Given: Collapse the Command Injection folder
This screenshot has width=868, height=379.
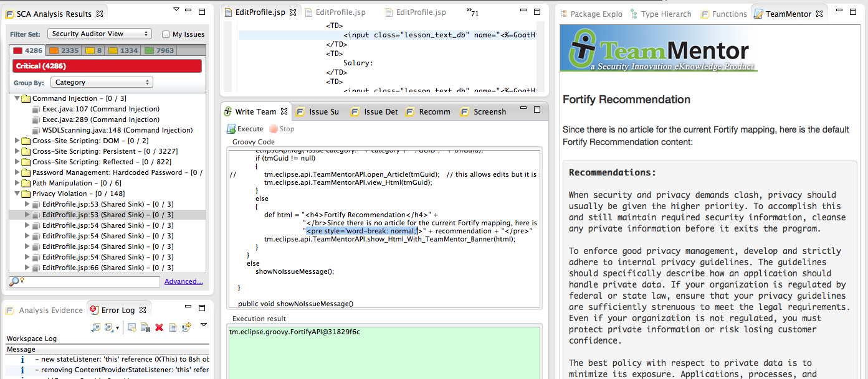Looking at the screenshot, I should 17,98.
